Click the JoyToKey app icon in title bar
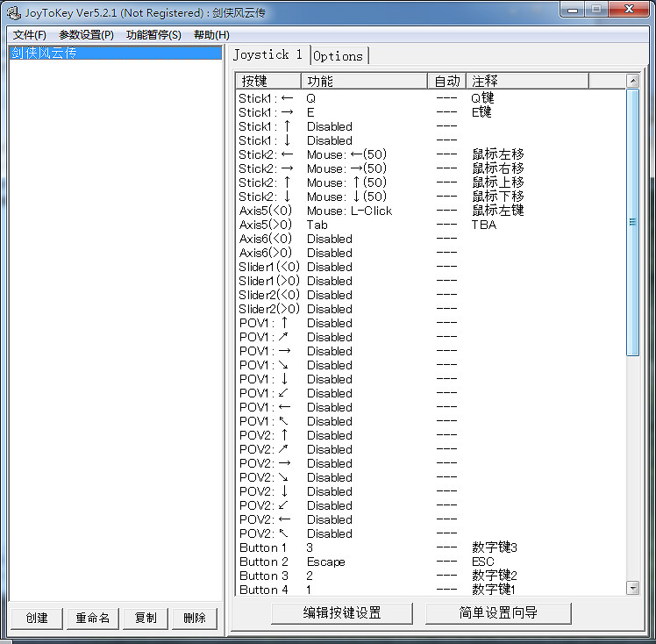Viewport: 656px width, 644px height. click(x=13, y=10)
